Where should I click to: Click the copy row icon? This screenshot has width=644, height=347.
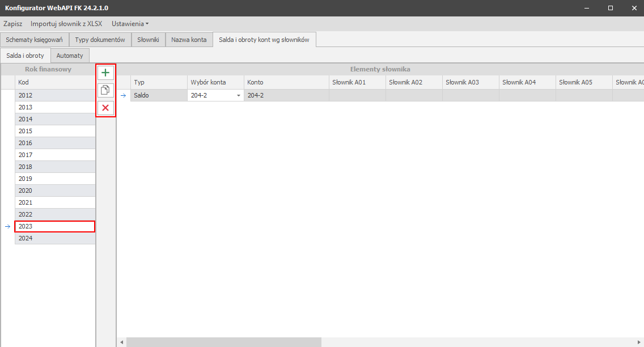point(105,90)
